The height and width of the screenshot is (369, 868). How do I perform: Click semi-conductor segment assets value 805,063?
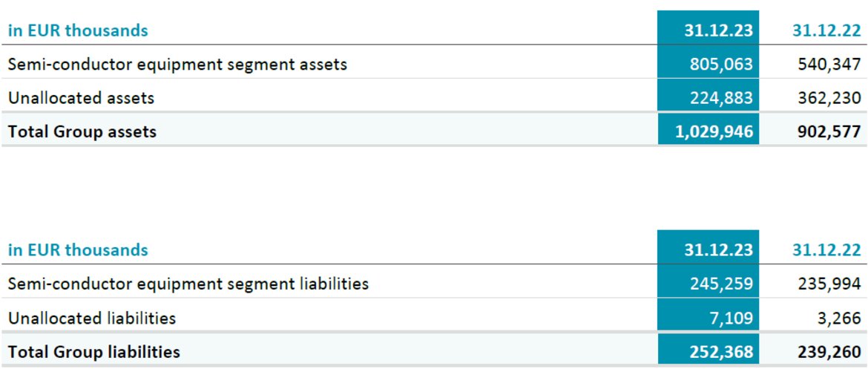[721, 65]
